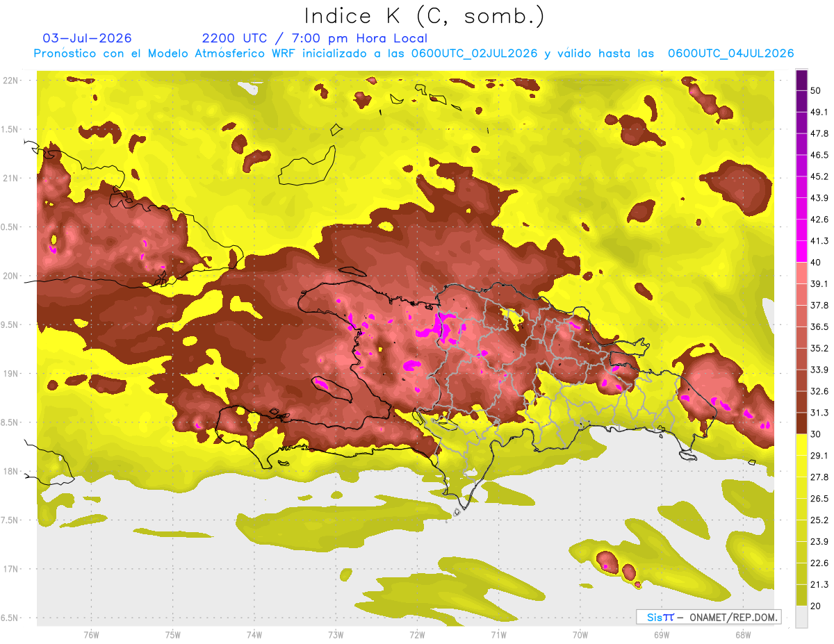The height and width of the screenshot is (644, 834).
Task: Click the legend value "49.1"
Action: [x=819, y=113]
